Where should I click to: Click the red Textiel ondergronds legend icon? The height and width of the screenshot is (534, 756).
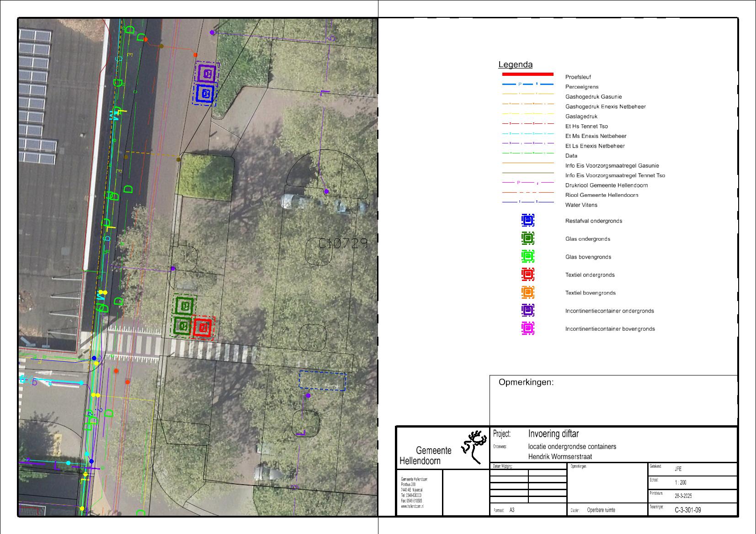[527, 275]
